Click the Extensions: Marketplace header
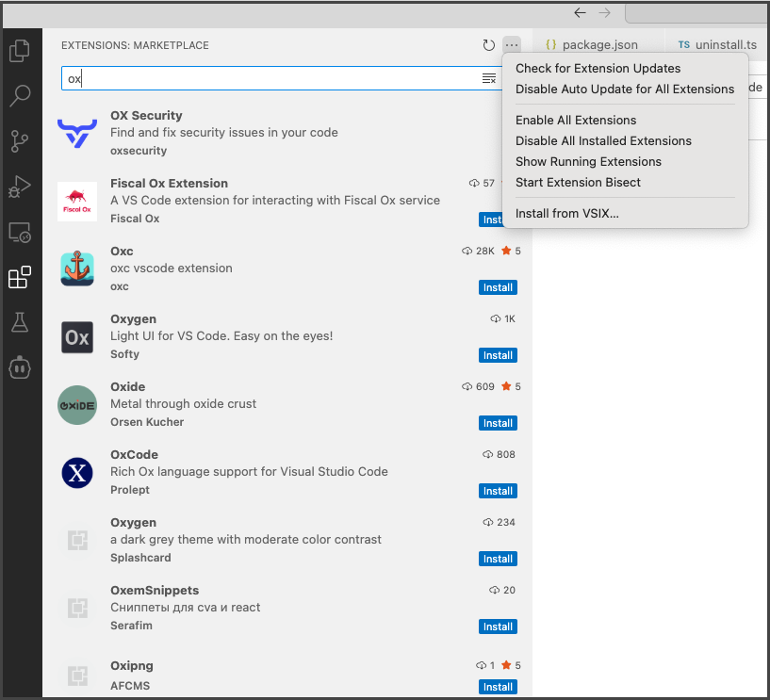Image resolution: width=770 pixels, height=700 pixels. point(135,45)
